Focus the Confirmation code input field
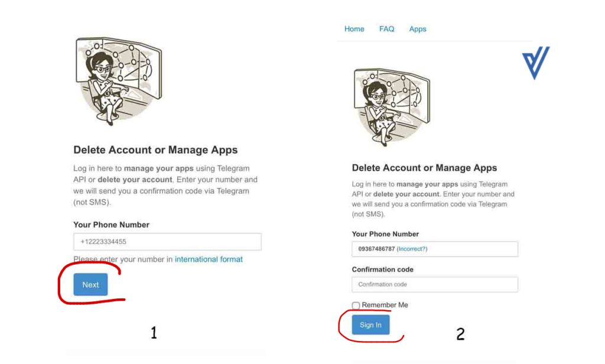The height and width of the screenshot is (364, 605). [435, 284]
